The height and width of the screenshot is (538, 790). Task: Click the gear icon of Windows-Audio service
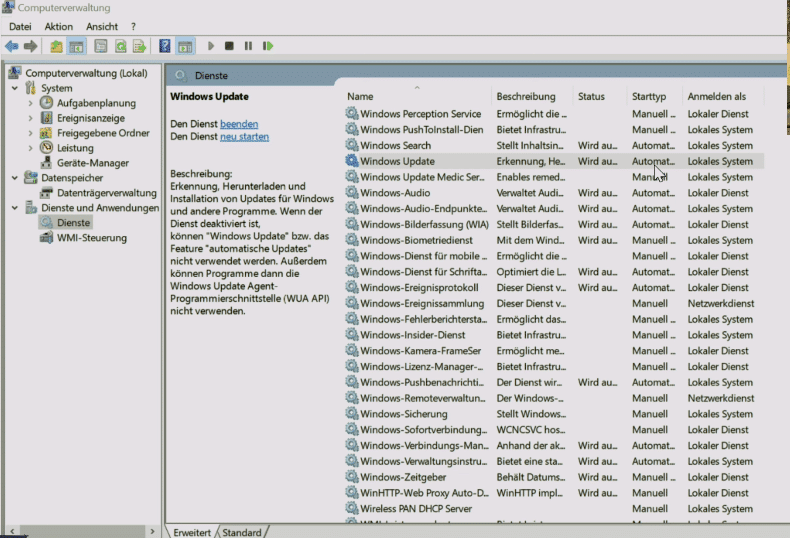pos(352,192)
